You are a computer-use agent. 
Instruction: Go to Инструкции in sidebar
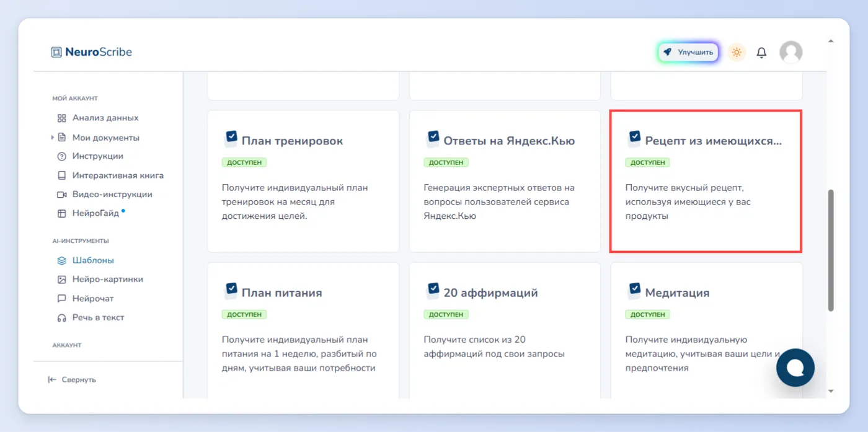pyautogui.click(x=98, y=156)
